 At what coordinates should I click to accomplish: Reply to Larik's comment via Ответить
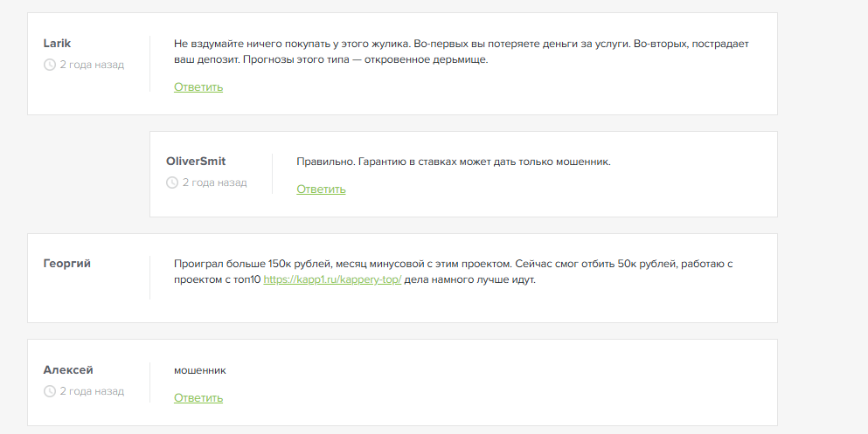tap(198, 87)
